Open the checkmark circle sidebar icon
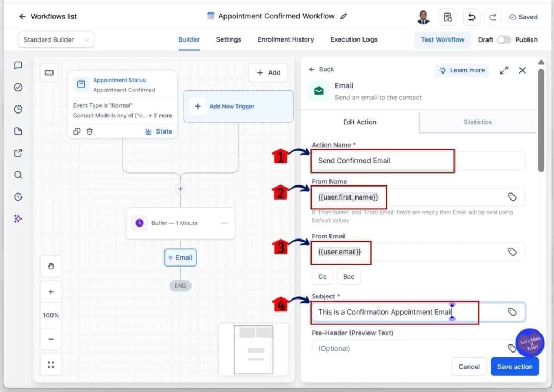Screen dimensions: 554x392 18,87
